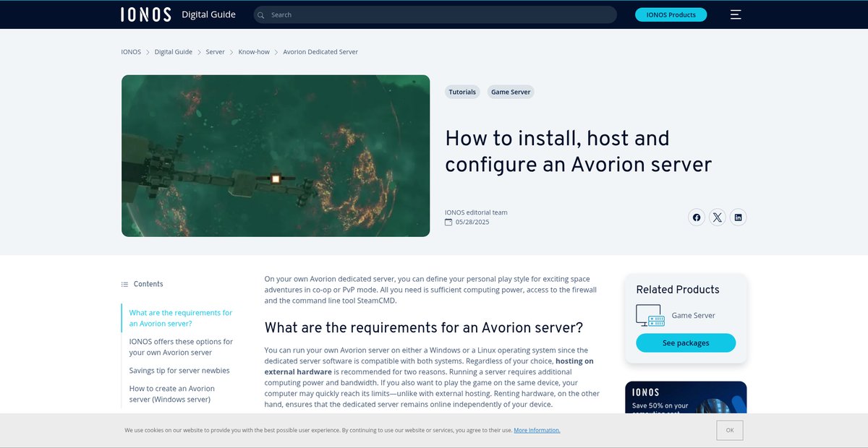868x448 pixels.
Task: Jump to 'Savings tip for server newbies'
Action: point(179,371)
